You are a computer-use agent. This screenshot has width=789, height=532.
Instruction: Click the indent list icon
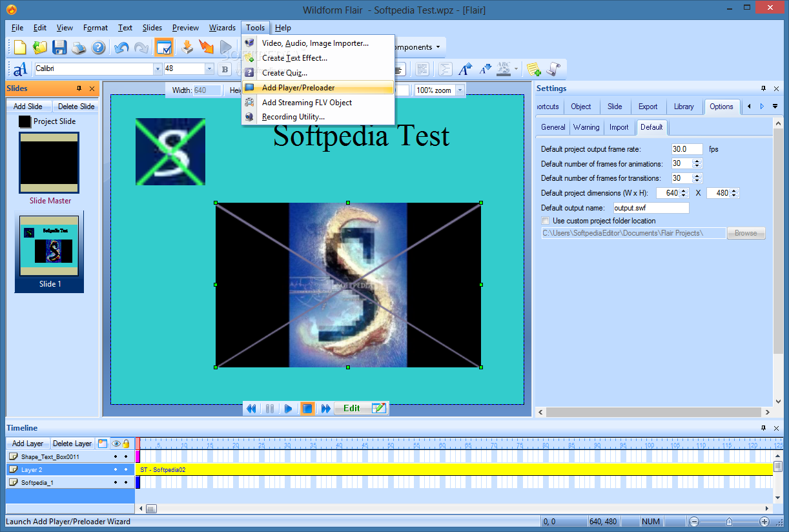(x=446, y=68)
